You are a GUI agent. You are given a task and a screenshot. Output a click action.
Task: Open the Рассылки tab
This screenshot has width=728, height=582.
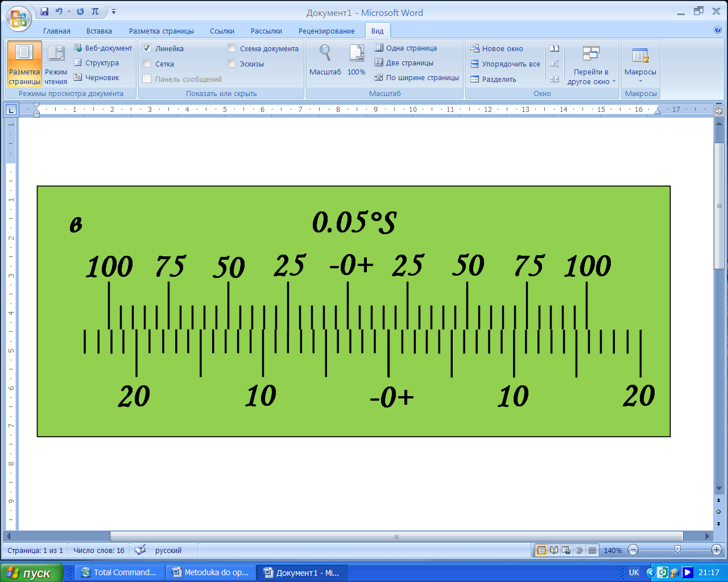266,31
